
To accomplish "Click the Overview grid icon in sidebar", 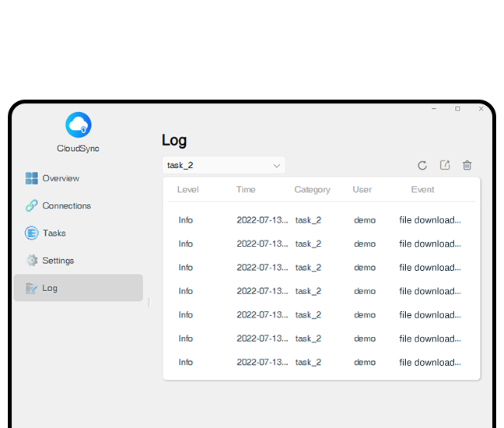I will point(31,178).
